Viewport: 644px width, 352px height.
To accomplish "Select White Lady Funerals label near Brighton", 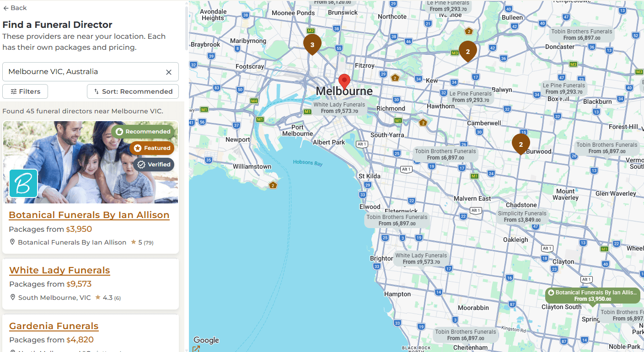I will pos(421,259).
